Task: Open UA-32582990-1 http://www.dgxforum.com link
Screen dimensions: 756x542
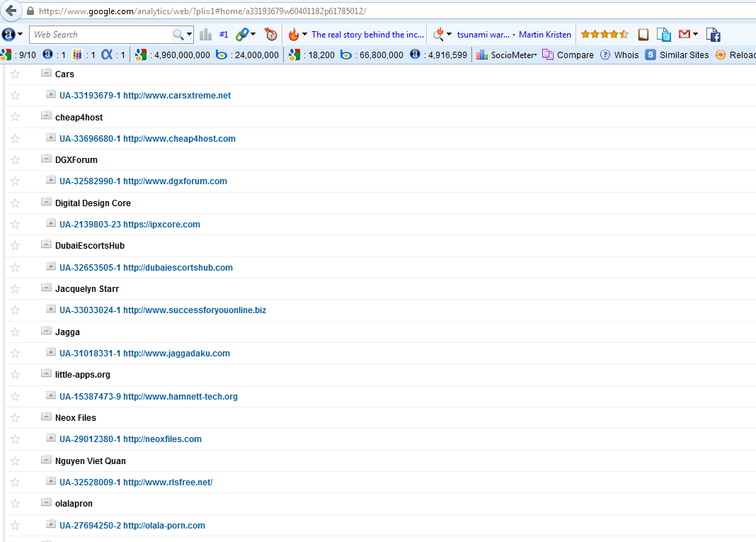Action: (143, 181)
